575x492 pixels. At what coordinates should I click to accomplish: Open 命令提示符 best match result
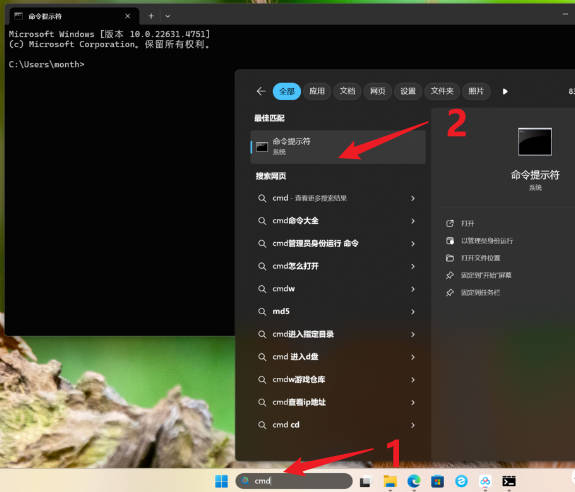pos(338,147)
